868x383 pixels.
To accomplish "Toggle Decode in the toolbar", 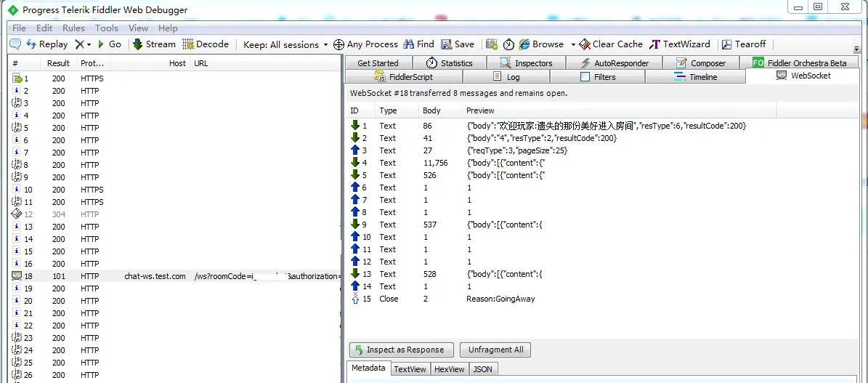I will click(x=206, y=44).
